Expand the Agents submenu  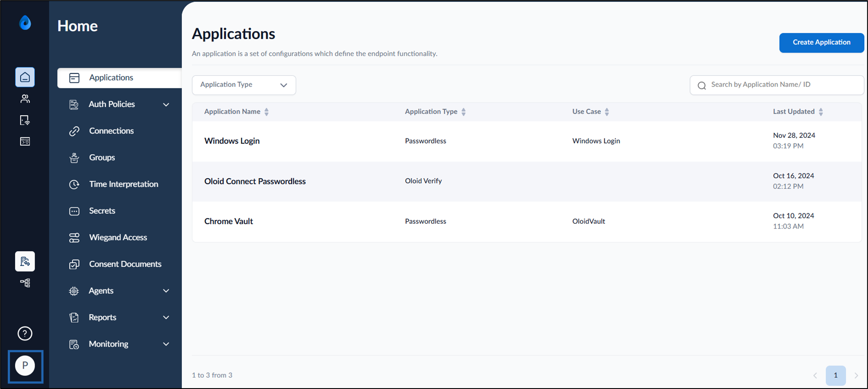[x=119, y=291]
